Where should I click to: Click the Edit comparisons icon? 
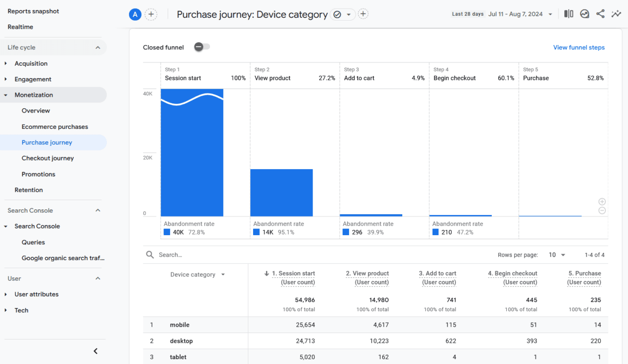click(568, 13)
